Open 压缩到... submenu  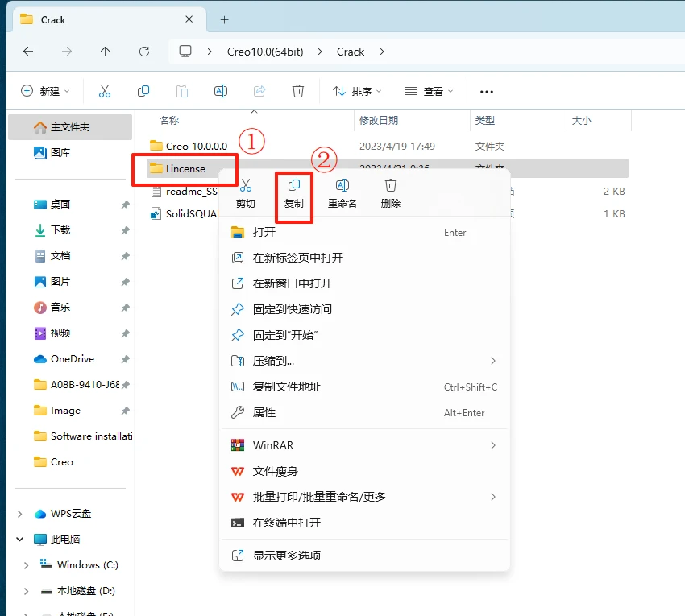pyautogui.click(x=364, y=361)
